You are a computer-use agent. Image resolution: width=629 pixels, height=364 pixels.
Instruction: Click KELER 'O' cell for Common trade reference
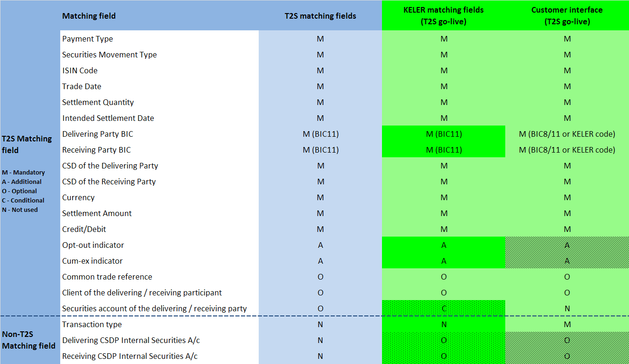pos(444,277)
